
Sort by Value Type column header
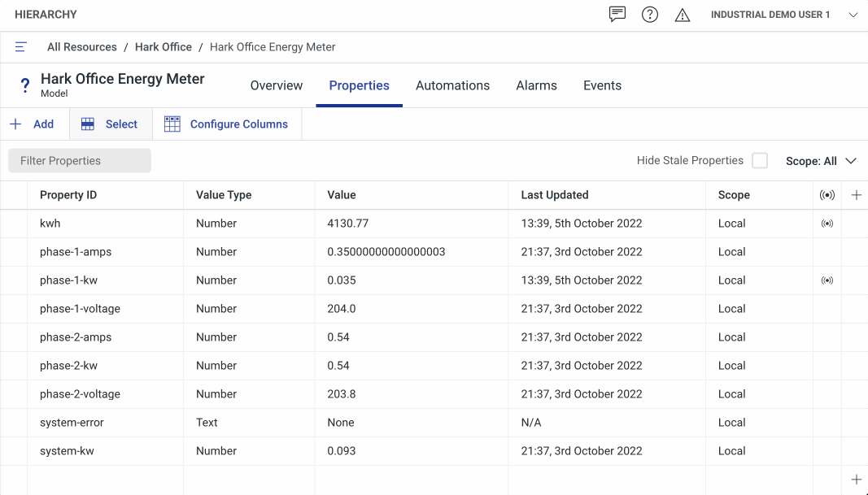pos(224,195)
